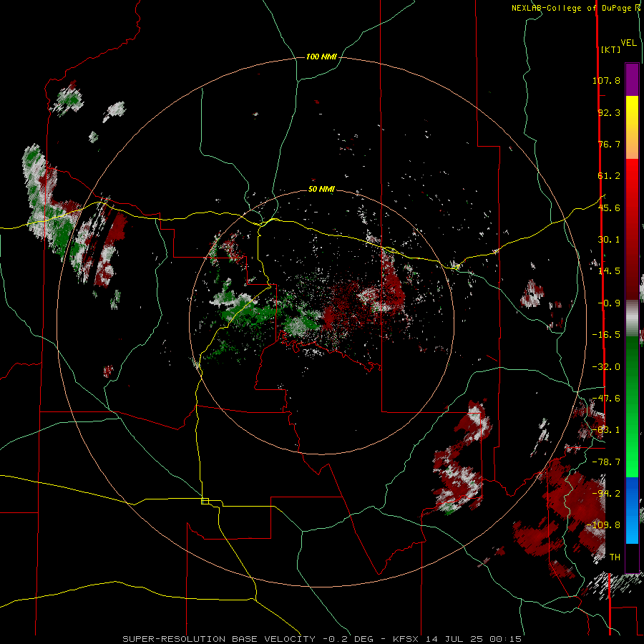Click the 50 NMI range ring label
This screenshot has width=644, height=644.
tap(321, 189)
